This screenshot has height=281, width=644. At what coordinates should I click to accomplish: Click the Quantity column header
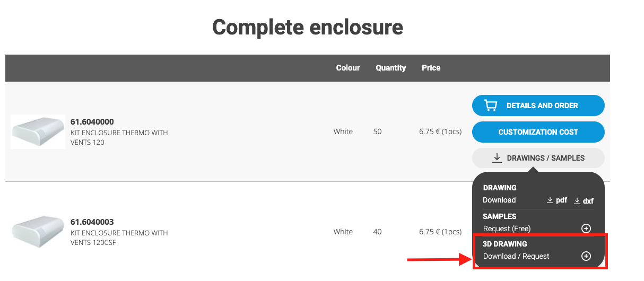coord(390,68)
